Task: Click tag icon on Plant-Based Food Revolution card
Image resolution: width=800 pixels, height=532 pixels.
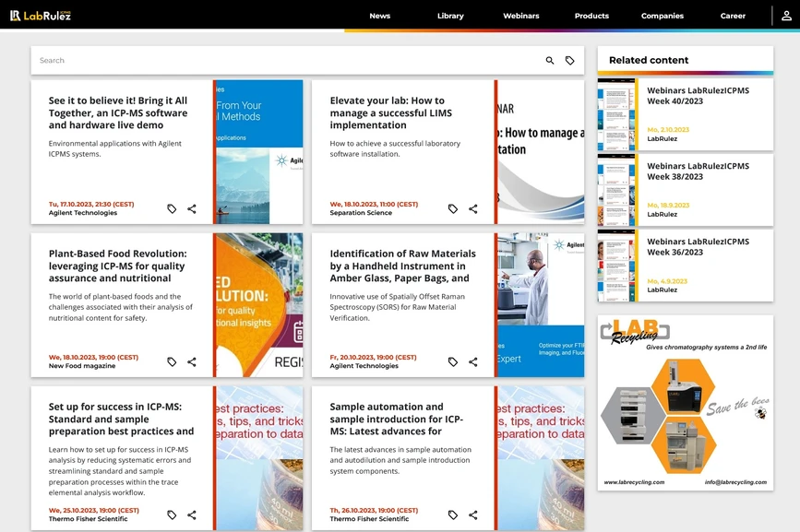Action: pos(172,361)
